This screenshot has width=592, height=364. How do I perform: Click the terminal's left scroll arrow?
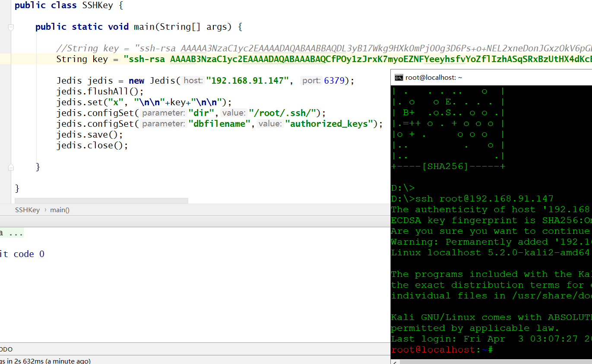pos(393,362)
